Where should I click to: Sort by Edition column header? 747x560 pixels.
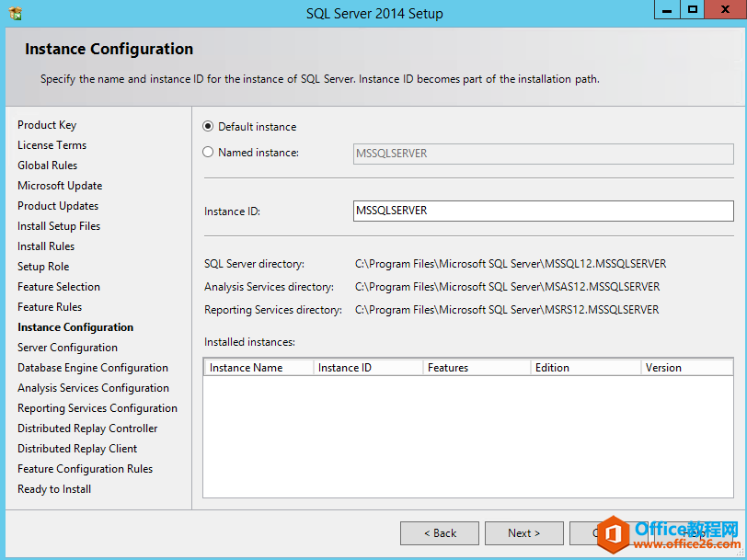coord(585,368)
